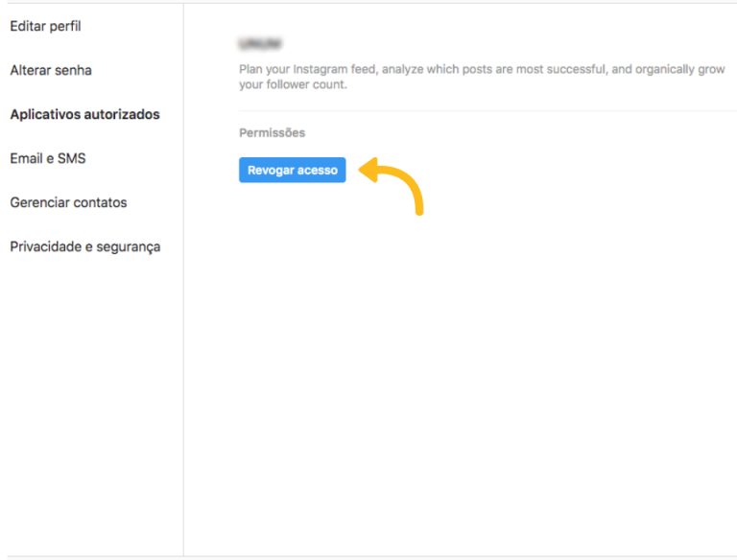The height and width of the screenshot is (560, 737).
Task: Click the Permissões heading label
Action: (272, 132)
